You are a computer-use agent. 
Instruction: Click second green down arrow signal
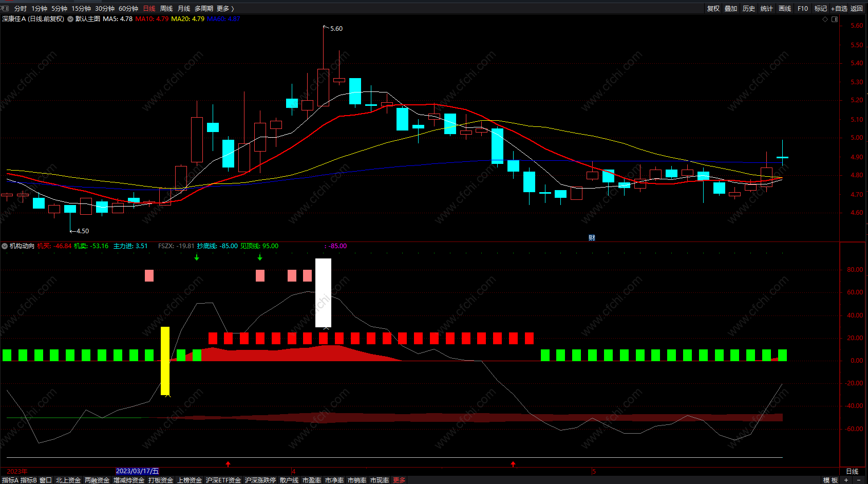[260, 257]
